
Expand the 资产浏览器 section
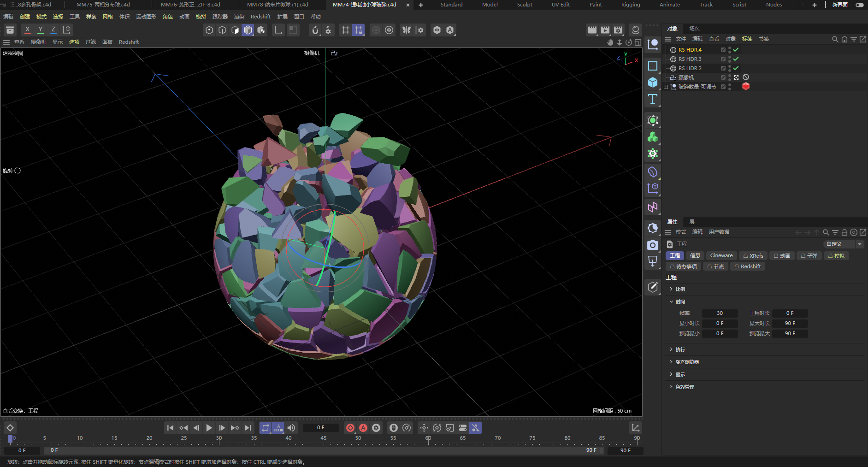click(x=671, y=362)
